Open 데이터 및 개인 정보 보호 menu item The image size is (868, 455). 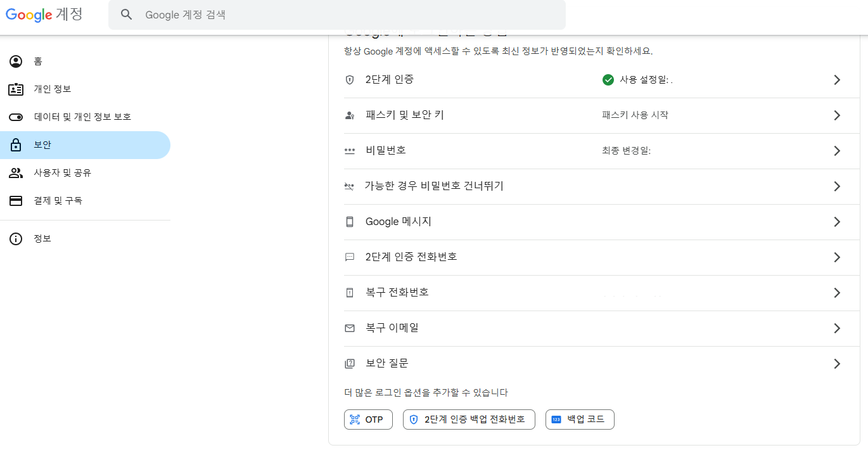point(85,117)
